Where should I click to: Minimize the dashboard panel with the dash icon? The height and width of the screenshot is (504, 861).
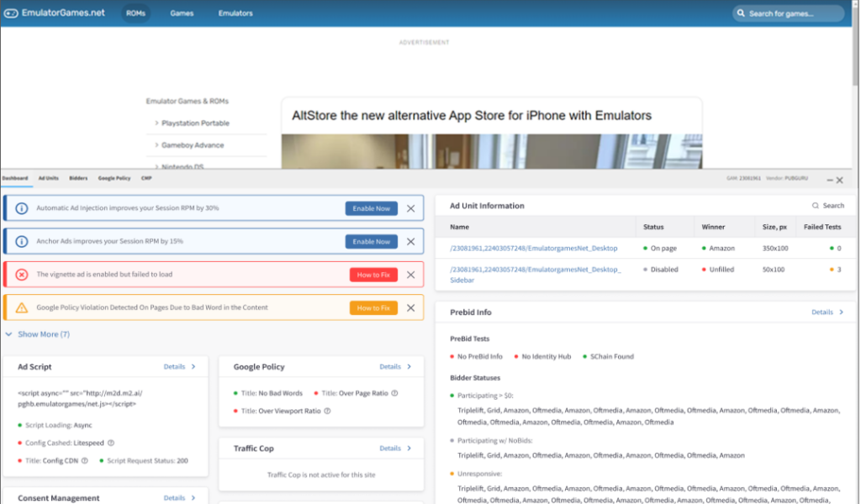830,180
